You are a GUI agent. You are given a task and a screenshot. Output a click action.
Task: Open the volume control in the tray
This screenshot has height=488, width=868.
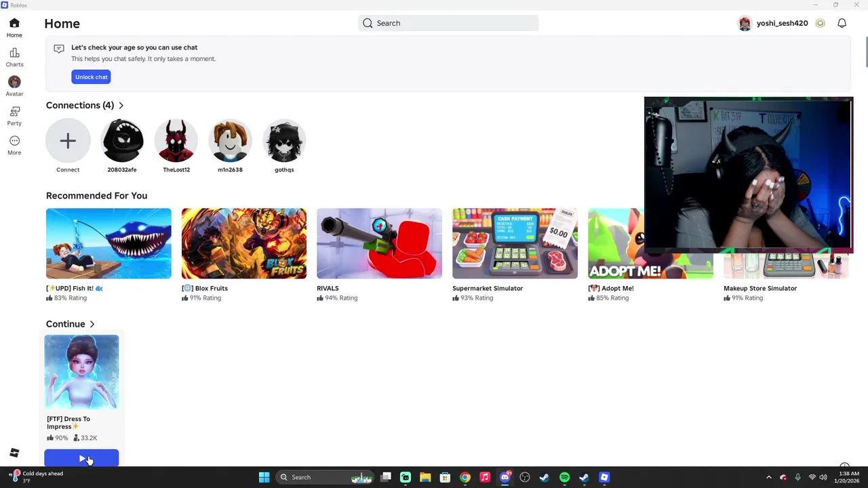tap(823, 477)
